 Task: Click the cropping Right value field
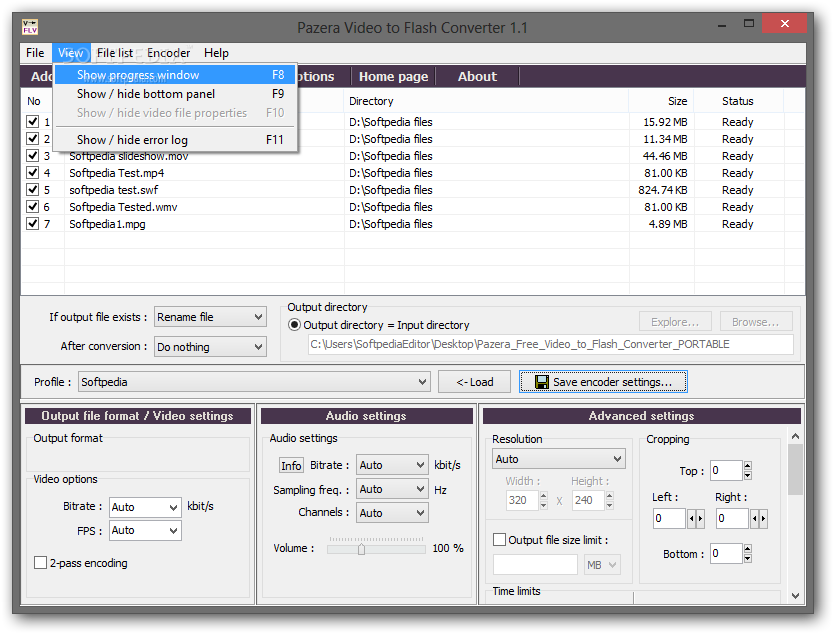(732, 519)
